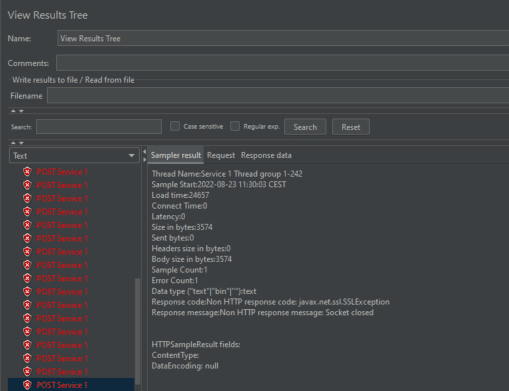The width and height of the screenshot is (509, 391).
Task: Click the Sample Count:1 line
Action: 179,270
